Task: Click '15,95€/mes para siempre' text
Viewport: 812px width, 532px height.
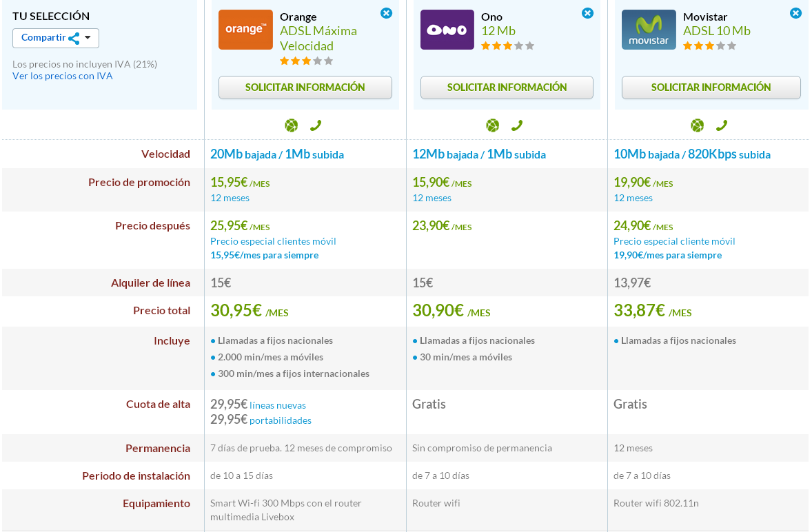Action: [x=264, y=255]
